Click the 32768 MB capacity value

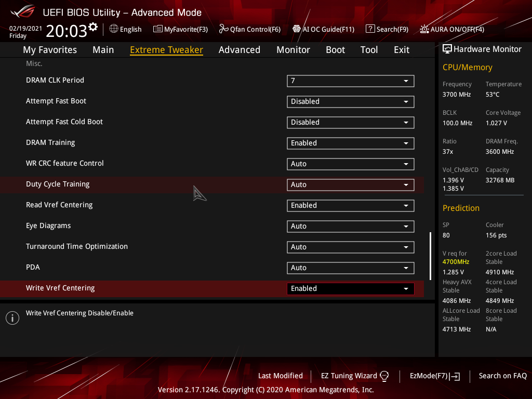coord(500,180)
